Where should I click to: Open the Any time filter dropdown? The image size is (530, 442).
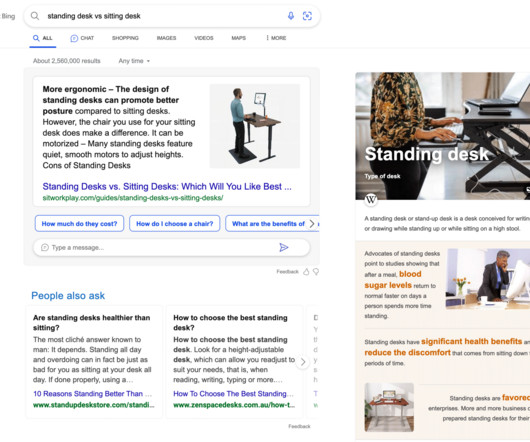(x=134, y=61)
